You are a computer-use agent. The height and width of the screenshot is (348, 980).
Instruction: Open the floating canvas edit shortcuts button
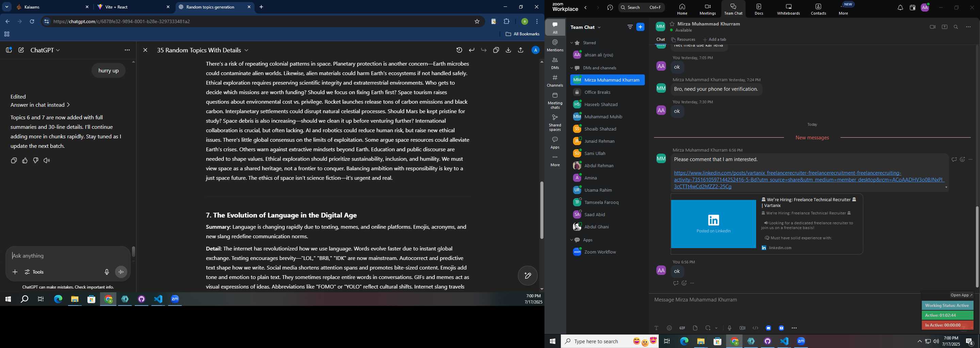(528, 275)
